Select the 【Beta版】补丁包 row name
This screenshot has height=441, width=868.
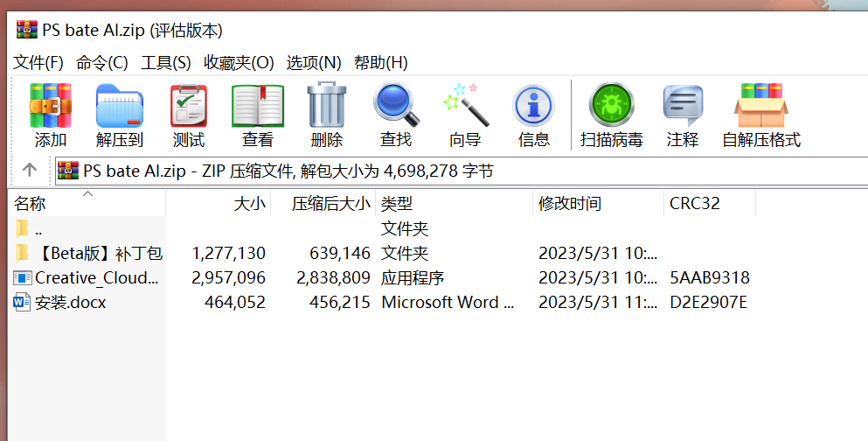(x=100, y=253)
